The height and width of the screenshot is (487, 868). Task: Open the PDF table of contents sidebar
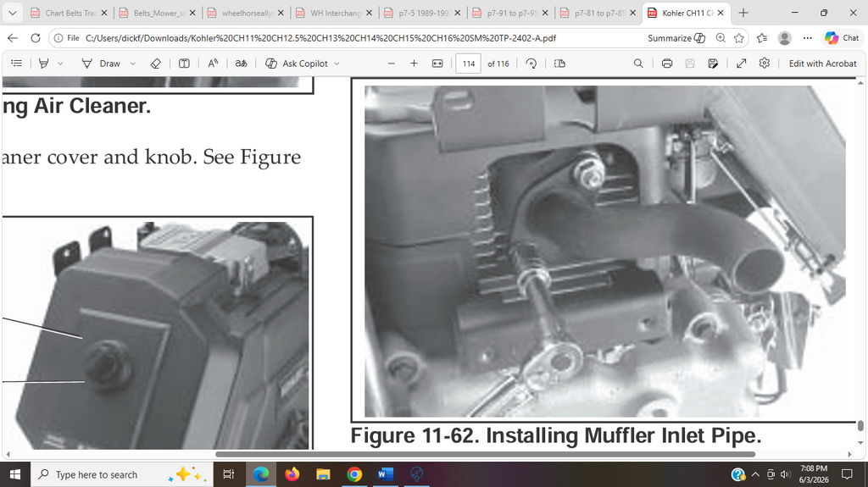17,64
